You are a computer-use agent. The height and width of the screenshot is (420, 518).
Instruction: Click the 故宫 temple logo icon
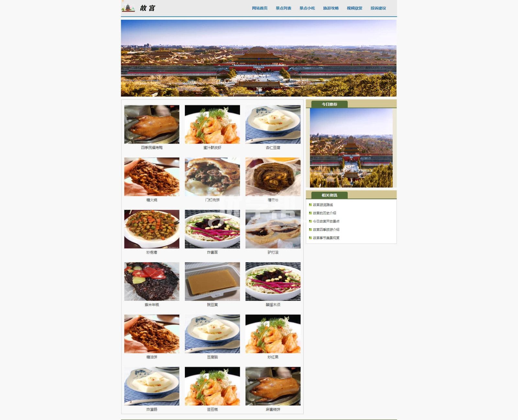[x=128, y=8]
